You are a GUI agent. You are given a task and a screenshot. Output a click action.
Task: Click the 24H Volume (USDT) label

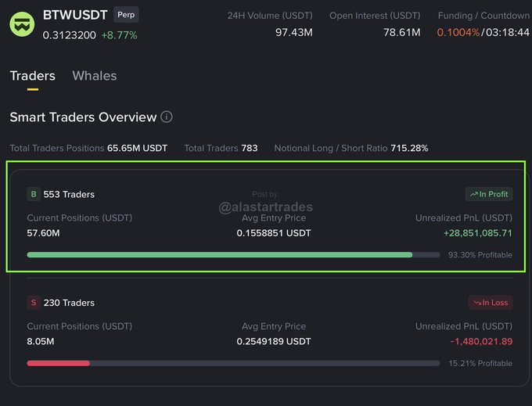(270, 16)
